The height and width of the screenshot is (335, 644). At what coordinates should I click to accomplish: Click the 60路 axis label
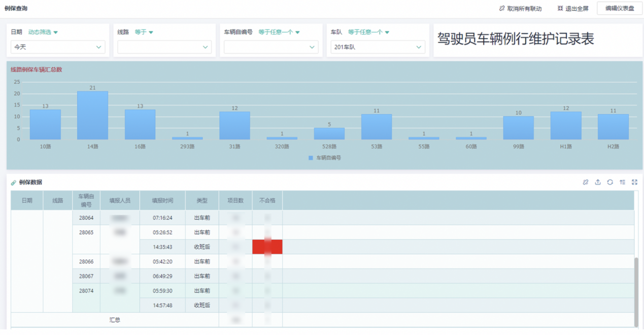click(471, 147)
